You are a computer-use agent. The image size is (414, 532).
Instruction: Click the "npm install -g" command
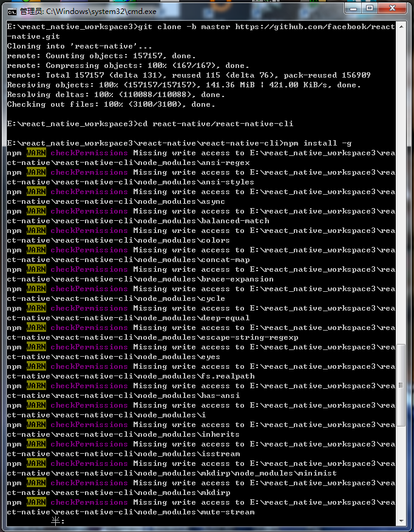point(317,143)
